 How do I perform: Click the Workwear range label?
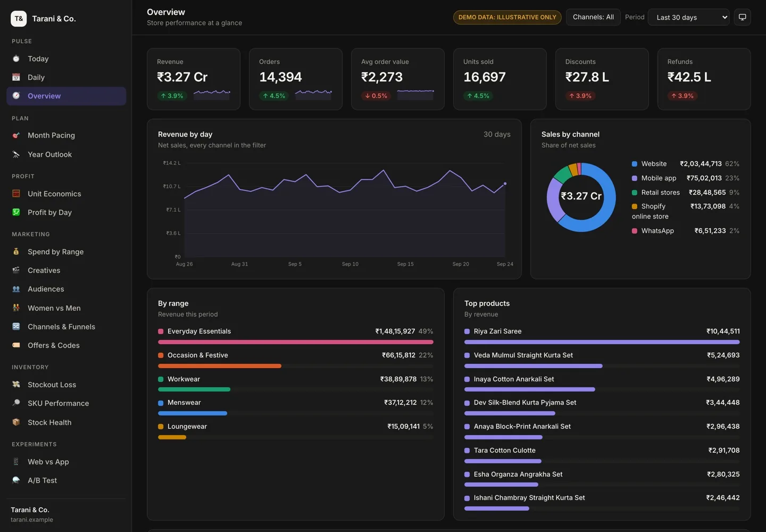pyautogui.click(x=184, y=379)
